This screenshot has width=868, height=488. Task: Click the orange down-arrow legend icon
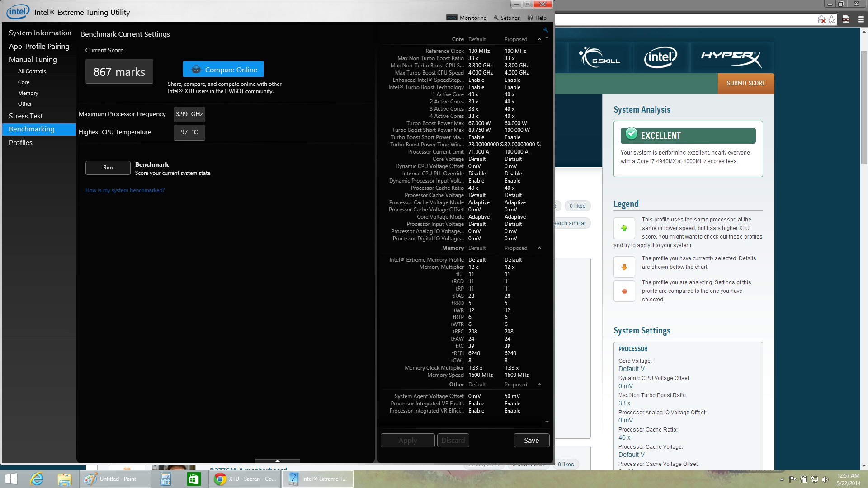[x=624, y=267]
